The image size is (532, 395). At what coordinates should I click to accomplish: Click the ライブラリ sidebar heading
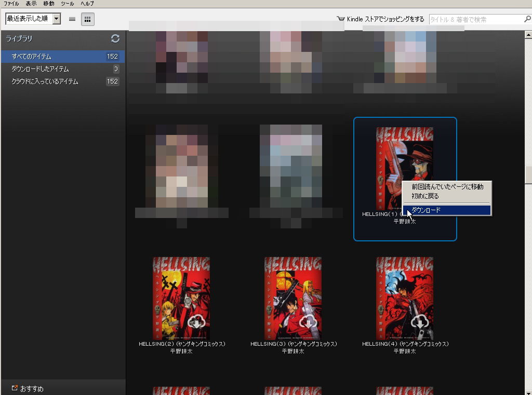pos(19,38)
